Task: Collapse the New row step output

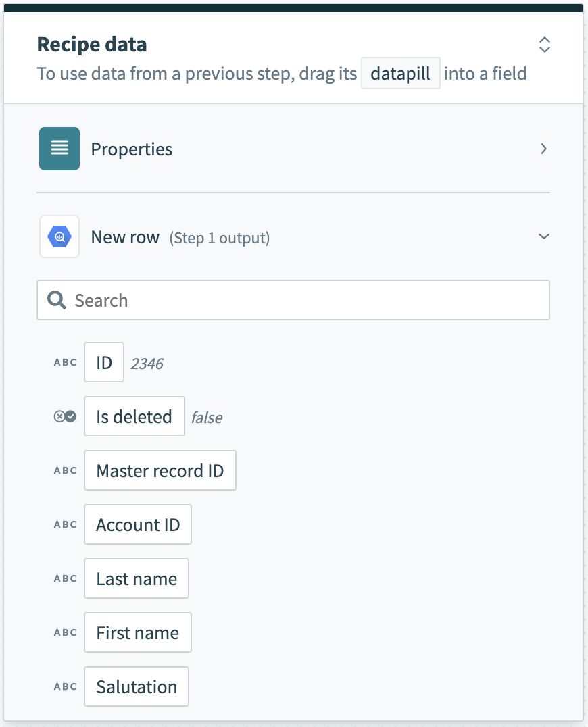Action: (543, 236)
